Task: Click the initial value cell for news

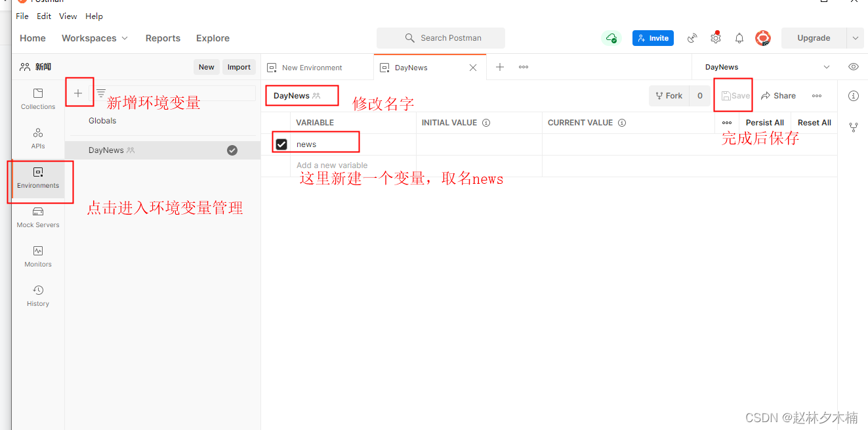Action: pos(479,144)
